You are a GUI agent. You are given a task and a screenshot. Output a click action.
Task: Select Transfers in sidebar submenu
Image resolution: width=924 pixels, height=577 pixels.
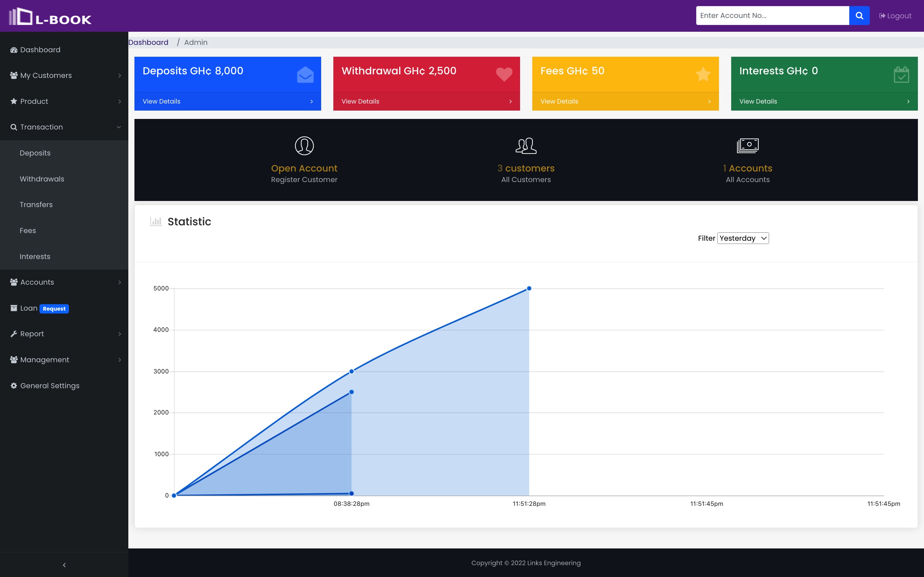click(x=36, y=205)
